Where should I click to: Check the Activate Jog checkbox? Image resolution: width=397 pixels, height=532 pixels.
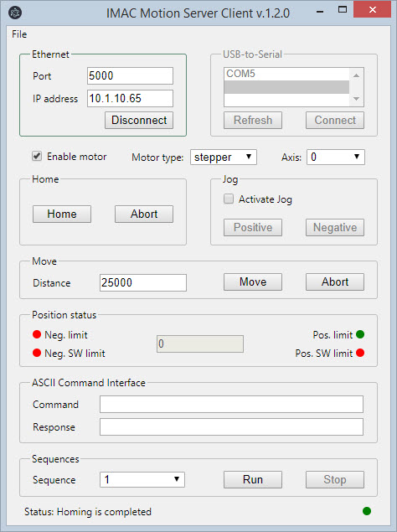(229, 199)
